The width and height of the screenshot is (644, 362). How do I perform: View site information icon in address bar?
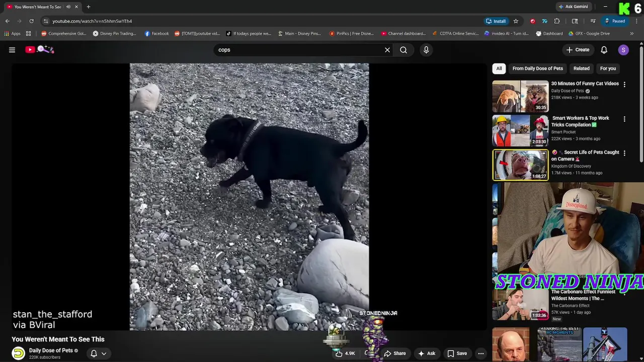[x=46, y=21]
